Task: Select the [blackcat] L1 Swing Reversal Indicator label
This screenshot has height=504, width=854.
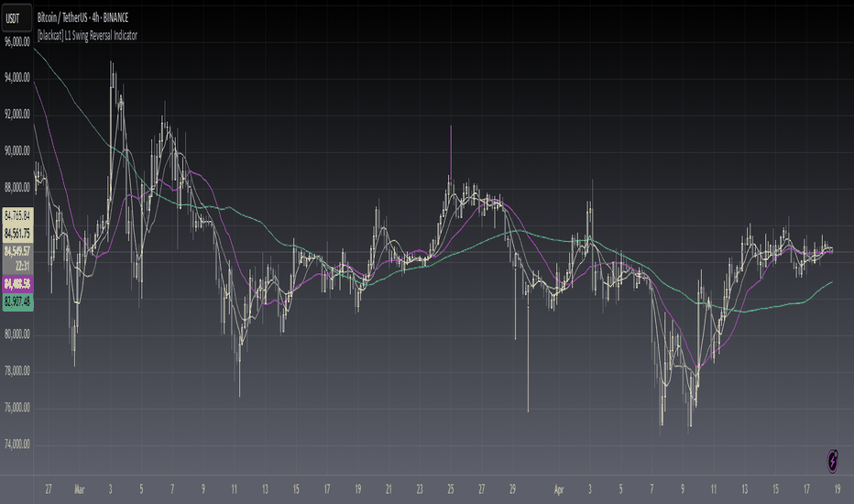Action: [x=87, y=36]
